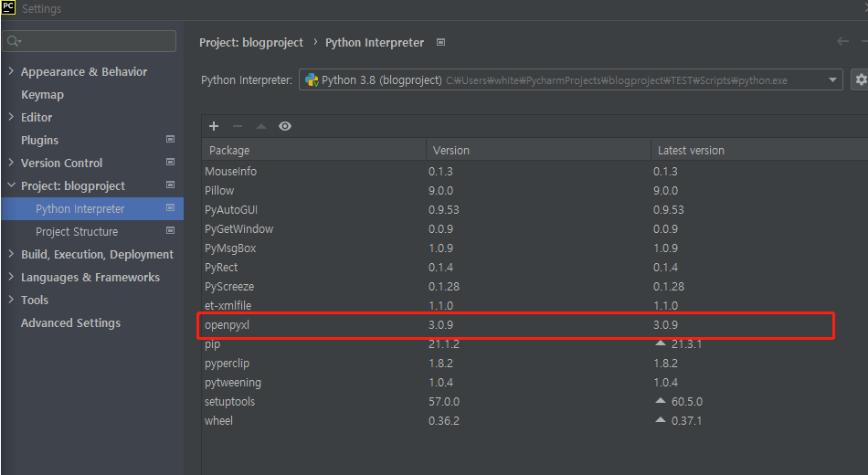Select the PyAutoGUI package row
The image size is (868, 475).
click(x=535, y=210)
